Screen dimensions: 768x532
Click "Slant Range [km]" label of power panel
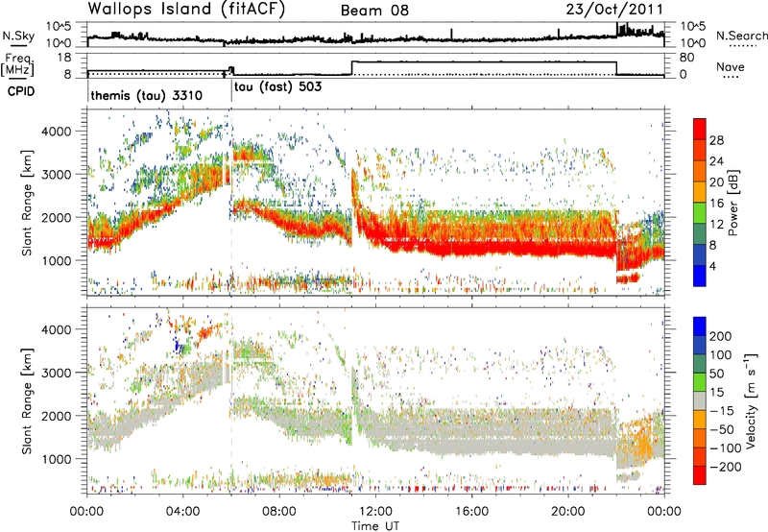[x=27, y=203]
